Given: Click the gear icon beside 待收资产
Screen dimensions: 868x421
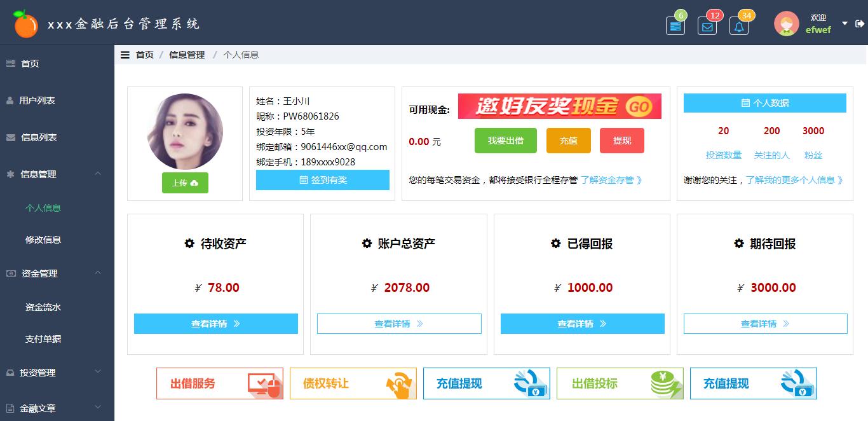Looking at the screenshot, I should [189, 243].
